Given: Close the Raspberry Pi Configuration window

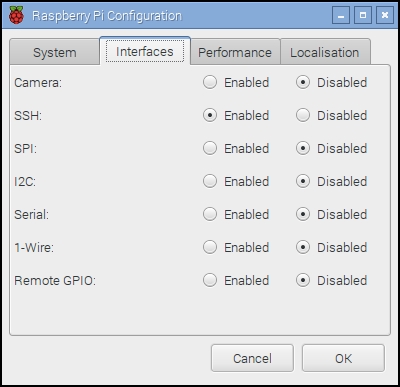Looking at the screenshot, I should pyautogui.click(x=385, y=15).
